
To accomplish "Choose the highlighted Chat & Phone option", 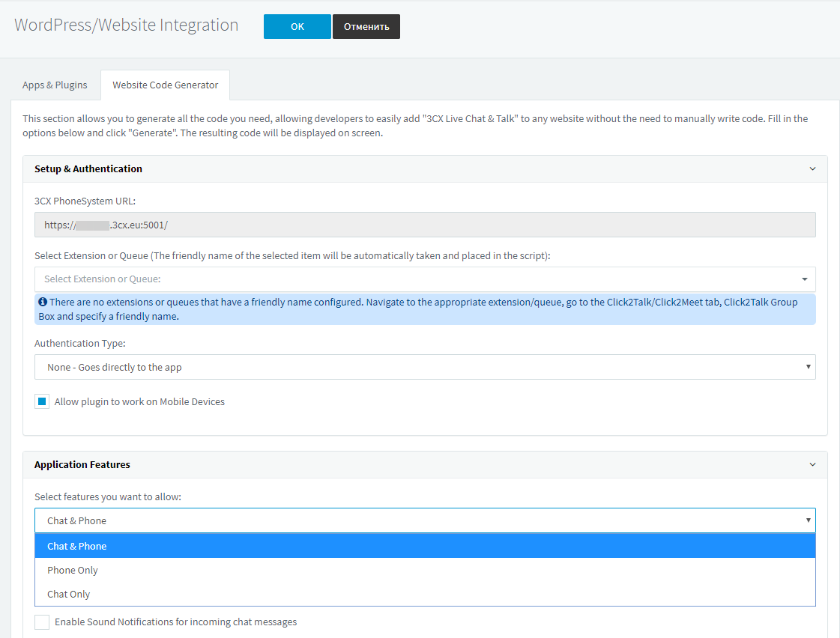I will coord(425,546).
